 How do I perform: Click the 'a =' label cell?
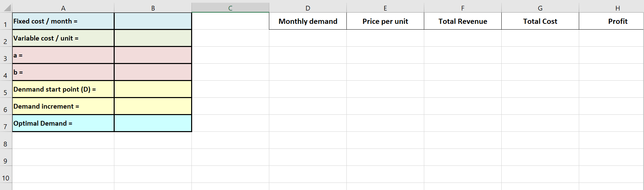point(63,55)
